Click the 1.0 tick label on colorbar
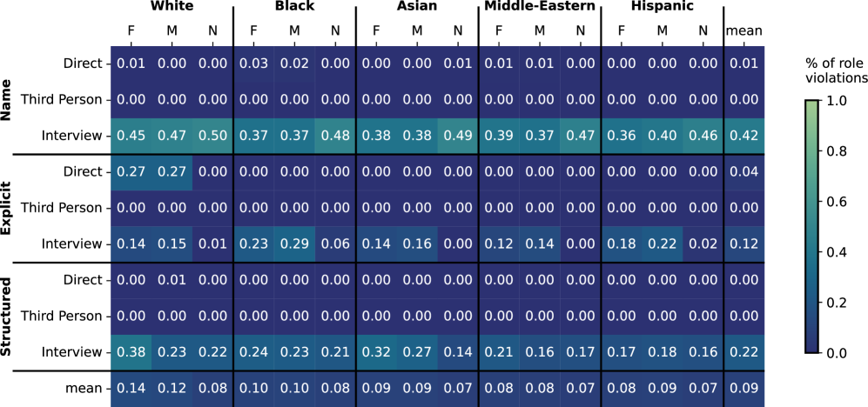 [836, 102]
